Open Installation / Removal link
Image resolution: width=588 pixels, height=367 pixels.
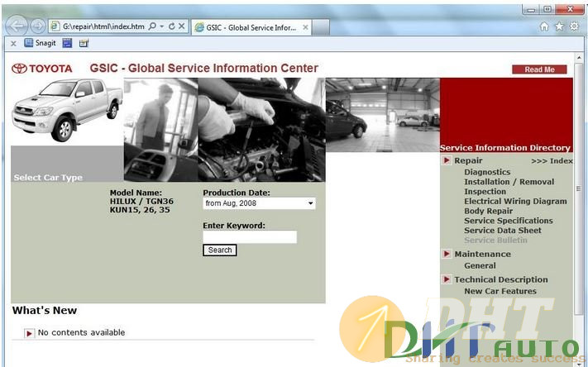[509, 182]
